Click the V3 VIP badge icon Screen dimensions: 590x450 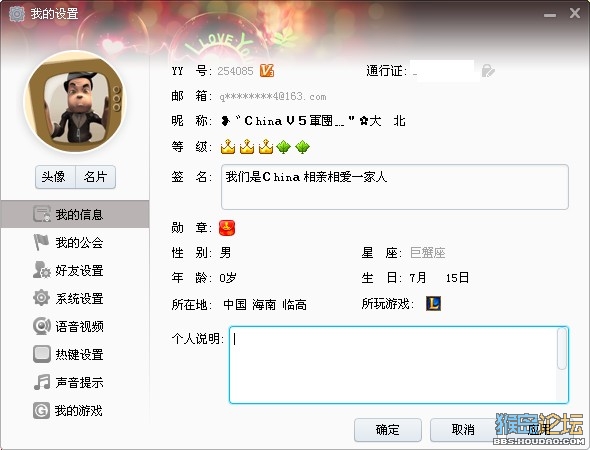pos(267,70)
